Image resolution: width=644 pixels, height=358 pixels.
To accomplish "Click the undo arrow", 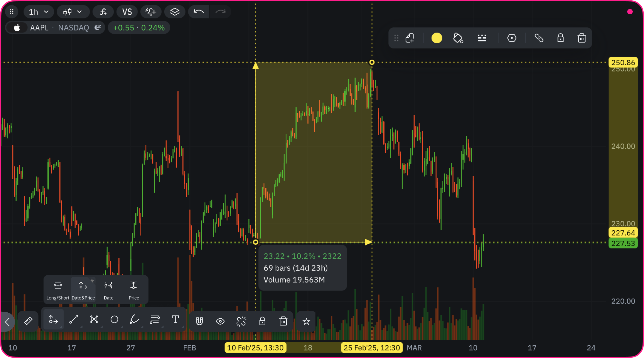I will 199,12.
